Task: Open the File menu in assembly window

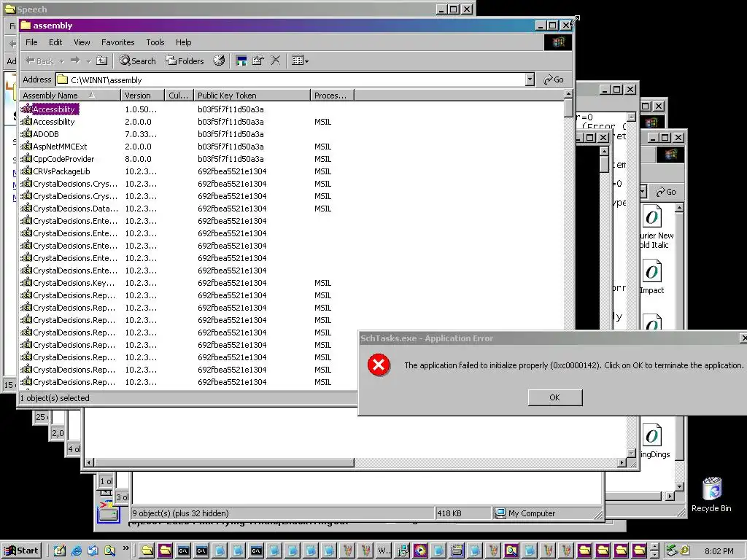Action: point(31,42)
